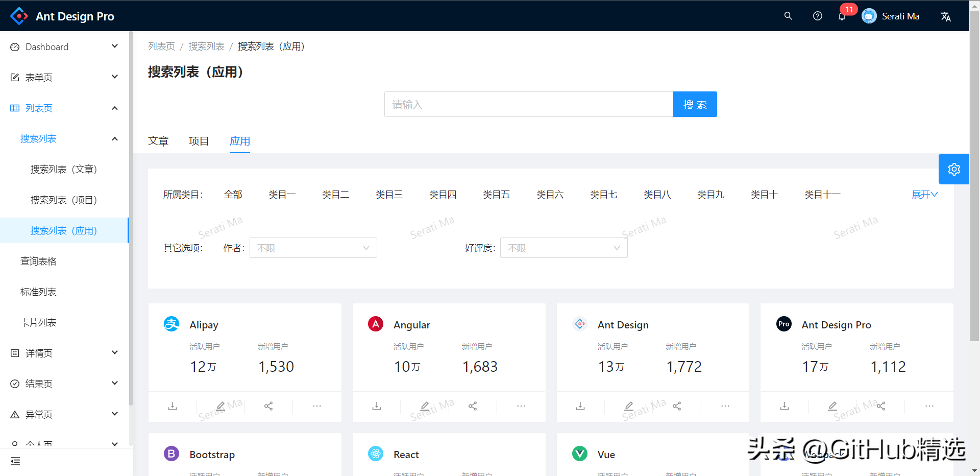Download the Alipay app via its card icon
980x476 pixels.
click(x=172, y=406)
